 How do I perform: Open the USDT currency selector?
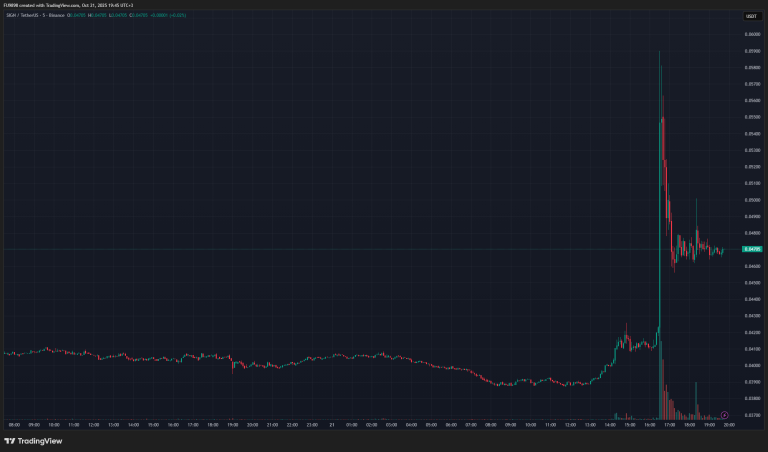751,16
